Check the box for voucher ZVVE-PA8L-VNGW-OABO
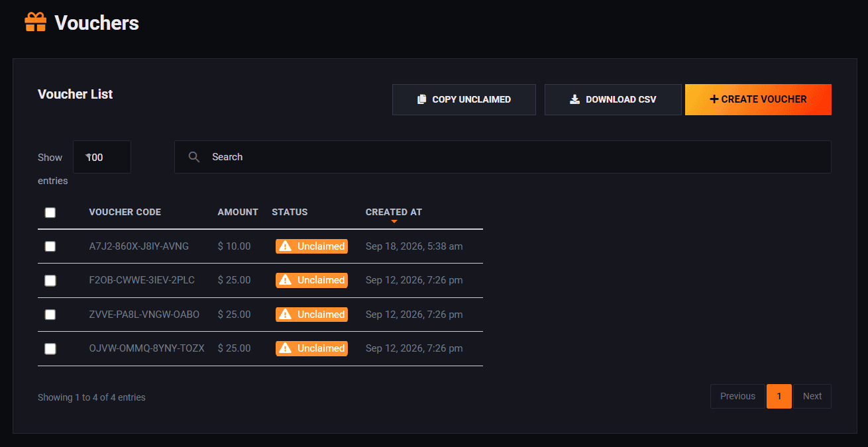This screenshot has height=447, width=868. pos(50,315)
